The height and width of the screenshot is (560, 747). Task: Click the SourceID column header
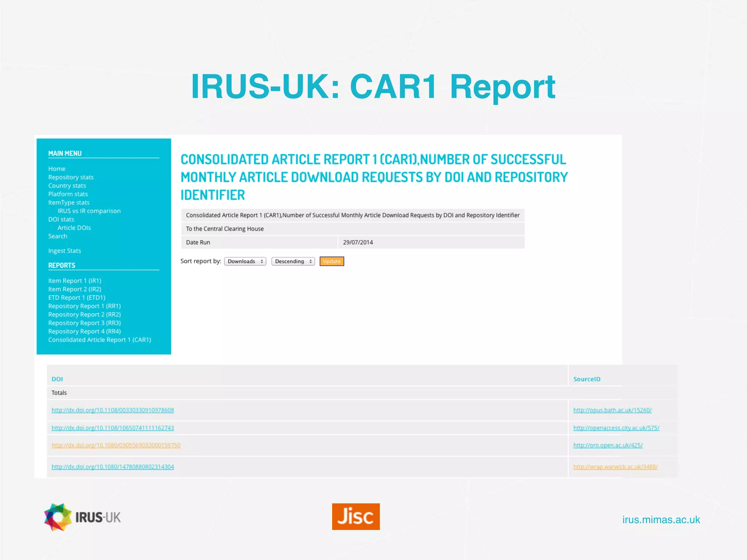point(587,379)
